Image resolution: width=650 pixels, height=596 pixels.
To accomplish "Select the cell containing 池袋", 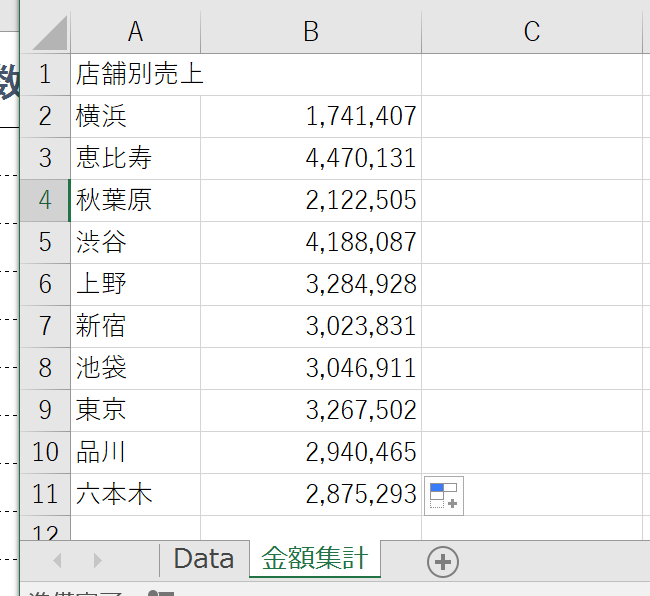I will pos(136,368).
